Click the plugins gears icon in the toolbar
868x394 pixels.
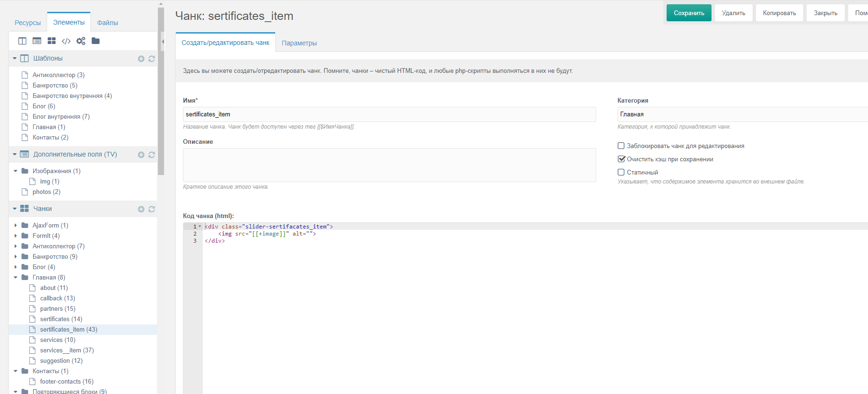click(x=81, y=41)
